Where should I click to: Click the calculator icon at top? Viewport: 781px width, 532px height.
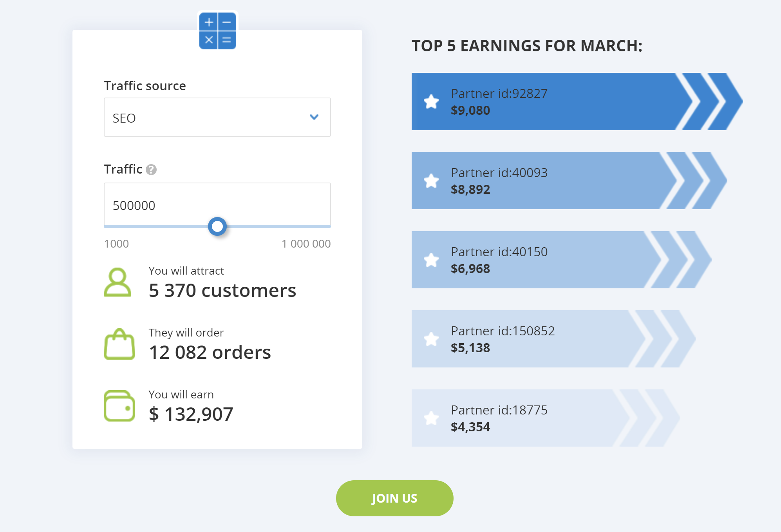click(x=218, y=31)
